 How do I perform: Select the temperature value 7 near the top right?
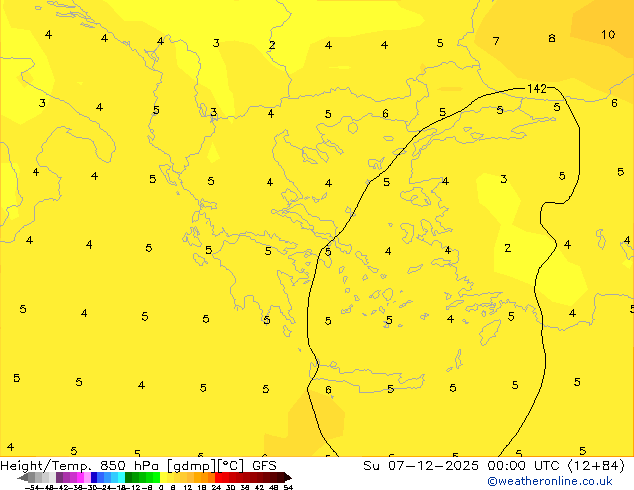[x=496, y=41]
